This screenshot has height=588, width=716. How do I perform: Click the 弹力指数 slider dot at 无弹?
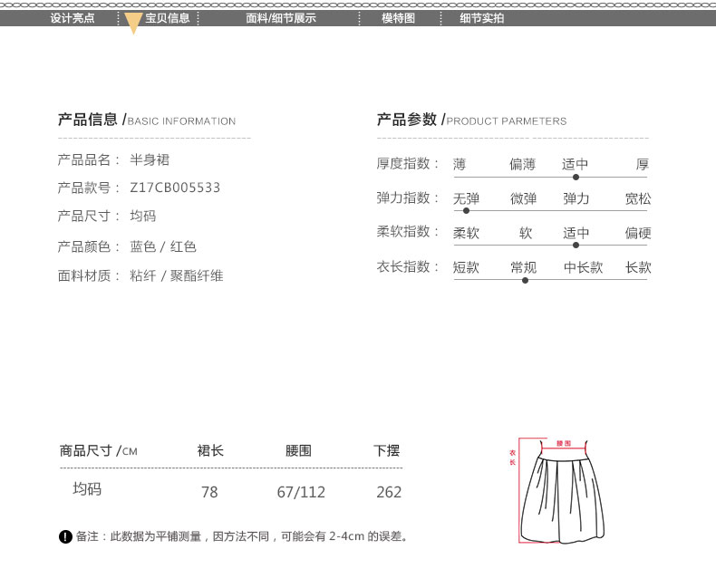[466, 210]
